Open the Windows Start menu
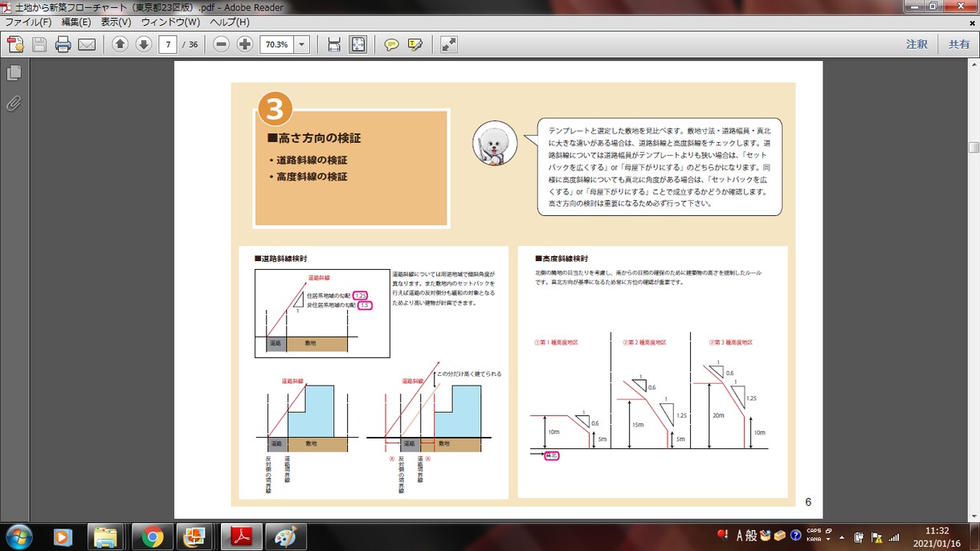 (x=18, y=536)
